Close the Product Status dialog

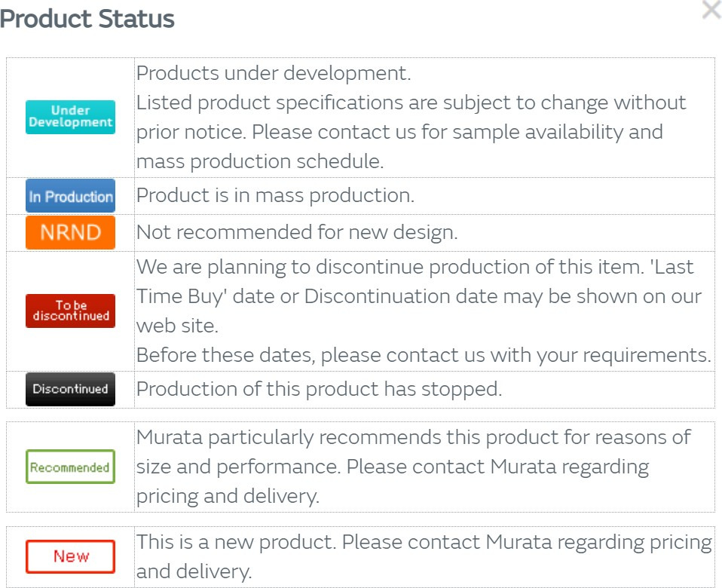[711, 11]
